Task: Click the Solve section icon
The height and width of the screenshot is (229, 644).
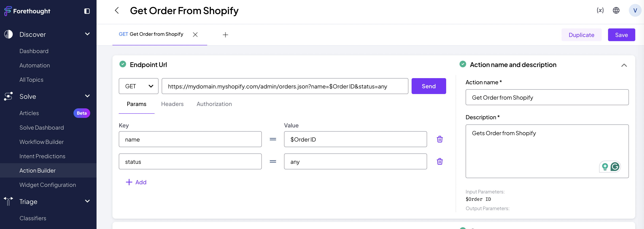Action: 8,96
